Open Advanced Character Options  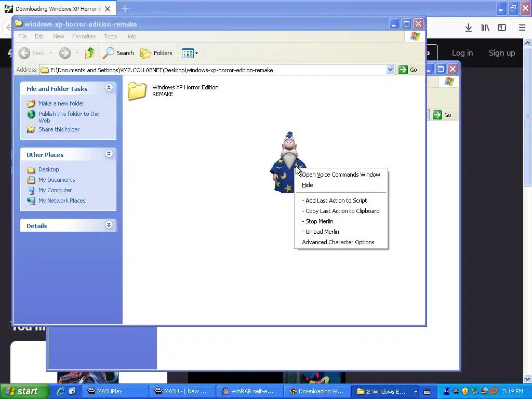[x=341, y=242]
